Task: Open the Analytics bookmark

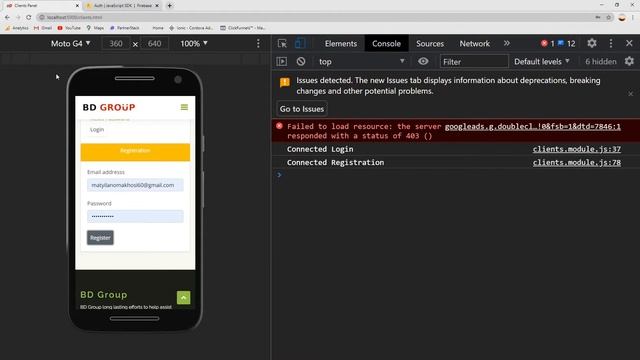Action: (17, 28)
